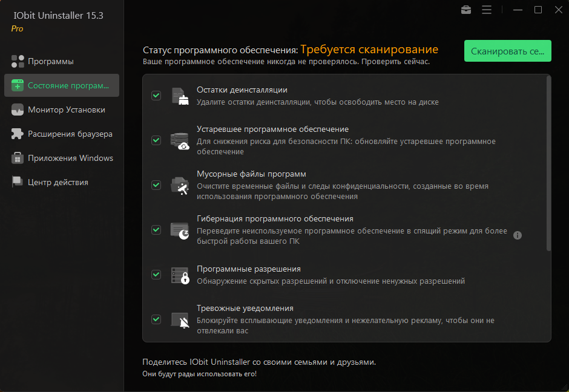Click the Программные разрешения lock icon
The image size is (569, 392).
[x=180, y=275]
